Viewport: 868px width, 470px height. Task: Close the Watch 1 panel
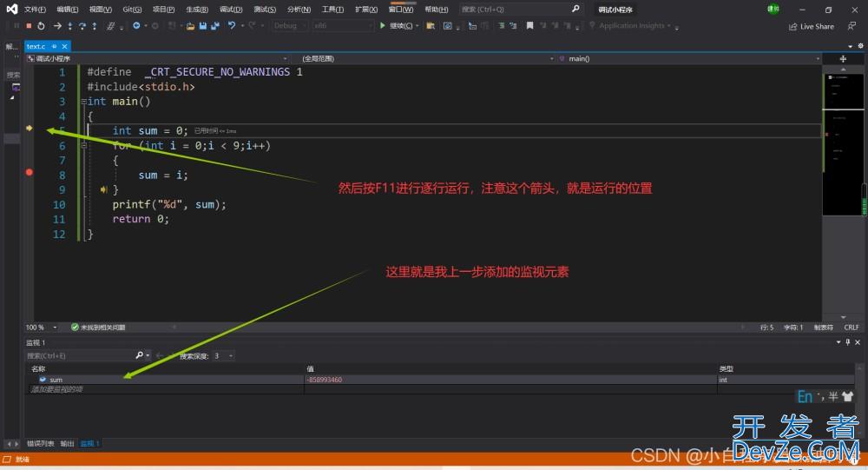tap(858, 342)
